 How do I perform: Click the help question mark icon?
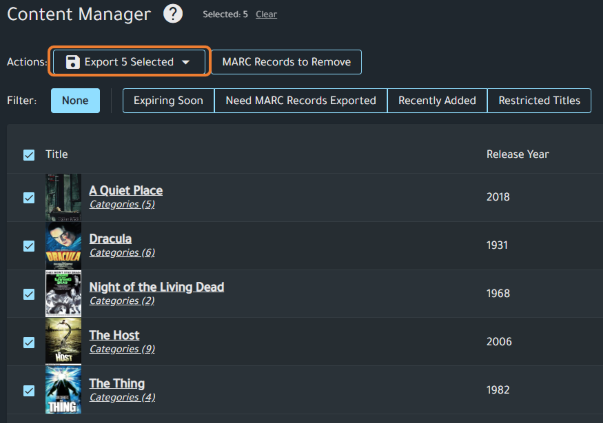coord(173,14)
